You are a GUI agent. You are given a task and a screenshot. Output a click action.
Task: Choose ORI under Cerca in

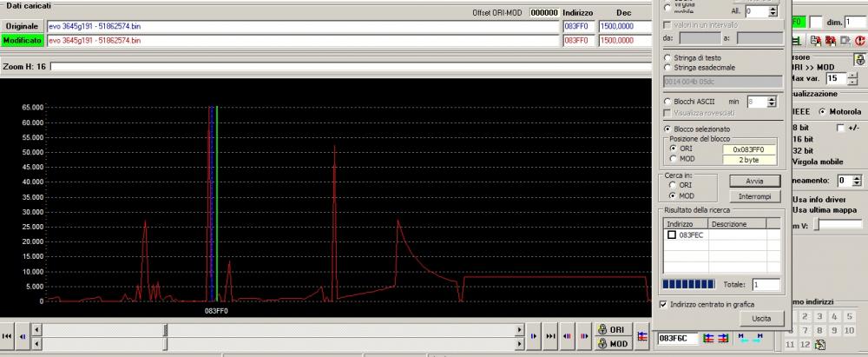(x=674, y=185)
